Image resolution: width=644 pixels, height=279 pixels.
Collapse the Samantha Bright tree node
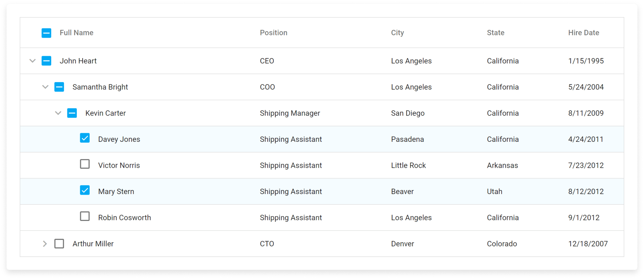click(x=45, y=87)
